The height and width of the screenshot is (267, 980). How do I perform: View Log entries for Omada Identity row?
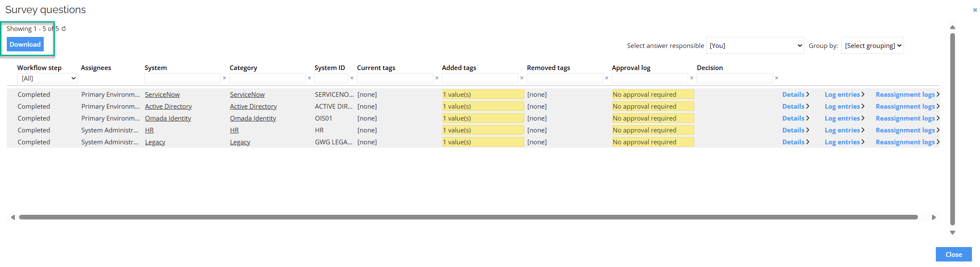[844, 118]
